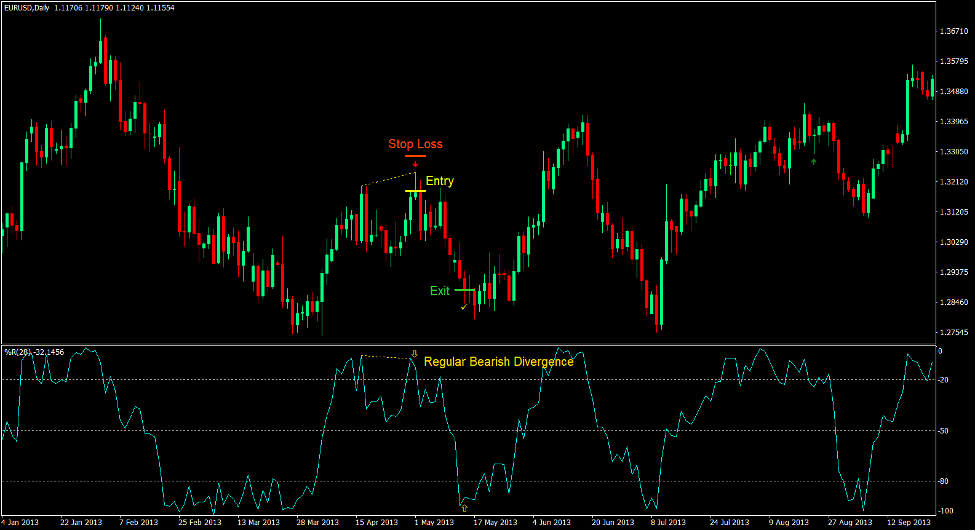Click the EURUSD,Daily chart title
The image size is (977, 531).
(x=27, y=8)
